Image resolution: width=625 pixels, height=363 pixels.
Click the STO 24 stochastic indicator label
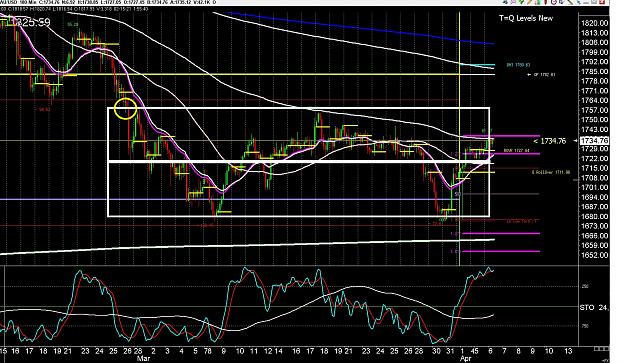(x=594, y=308)
